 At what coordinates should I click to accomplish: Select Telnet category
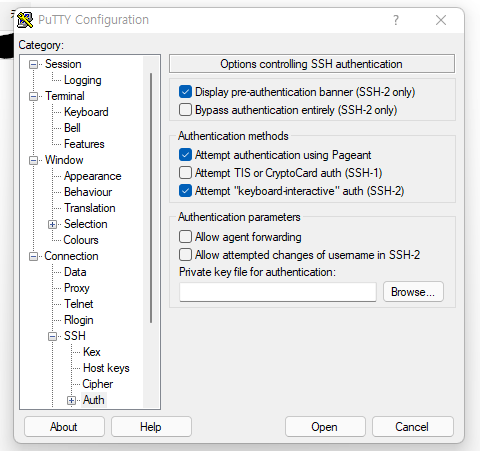[x=78, y=304]
